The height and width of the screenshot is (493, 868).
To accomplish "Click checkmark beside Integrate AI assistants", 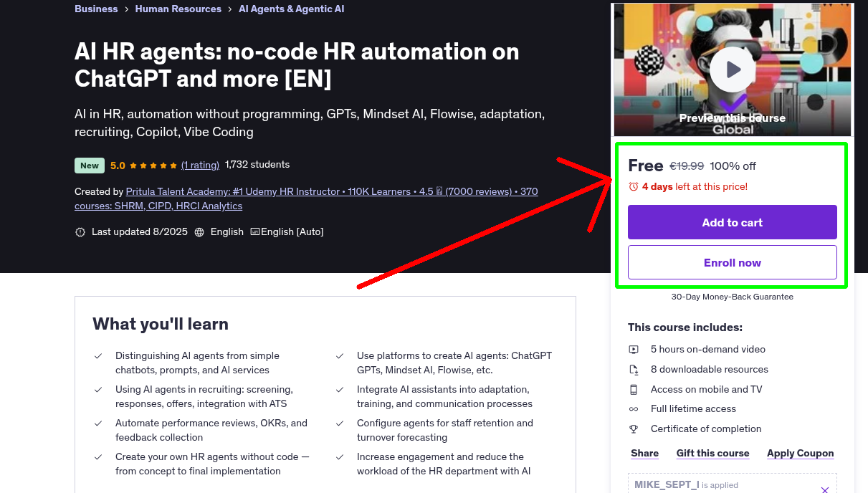I will pyautogui.click(x=340, y=389).
